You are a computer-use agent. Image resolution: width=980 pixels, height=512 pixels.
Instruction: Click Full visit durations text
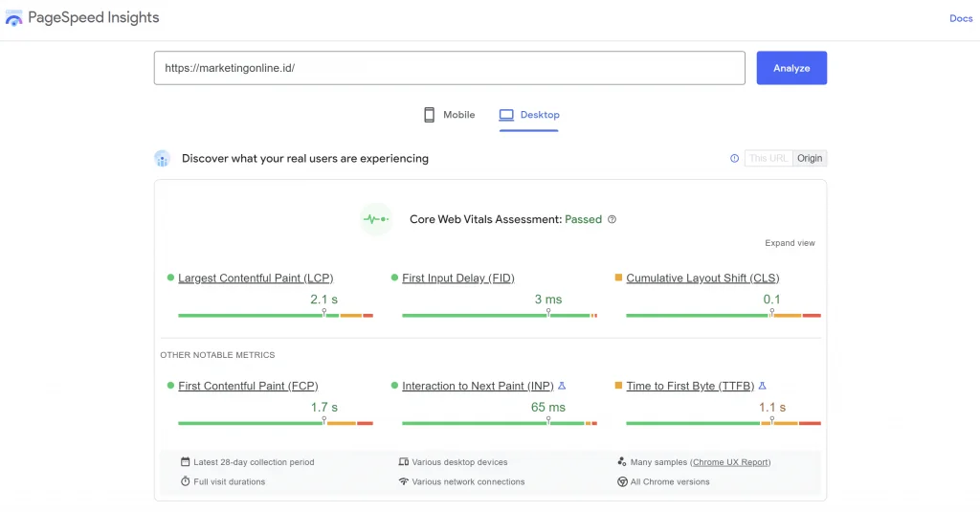click(230, 482)
